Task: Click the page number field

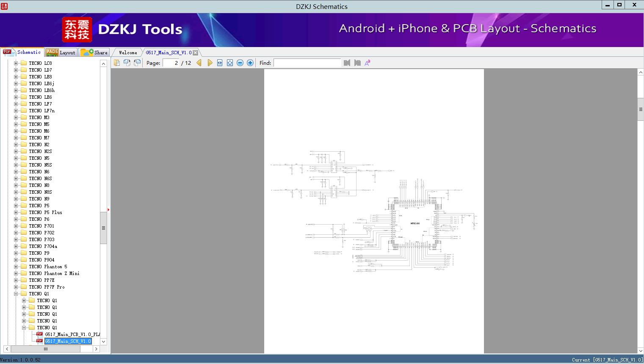Action: point(171,63)
